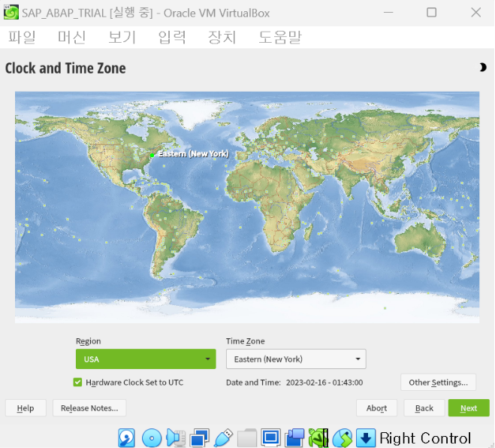Screen dimensions: 495x448
Task: Click the Date and Time value text
Action: pyautogui.click(x=324, y=383)
